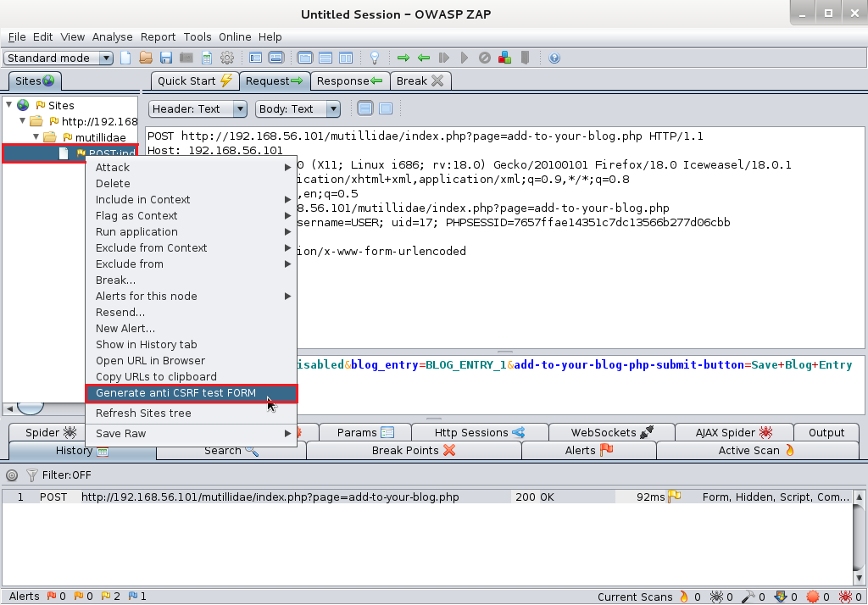The image size is (868, 605).
Task: Click the Persist Session floppy disk icon
Action: [x=166, y=58]
